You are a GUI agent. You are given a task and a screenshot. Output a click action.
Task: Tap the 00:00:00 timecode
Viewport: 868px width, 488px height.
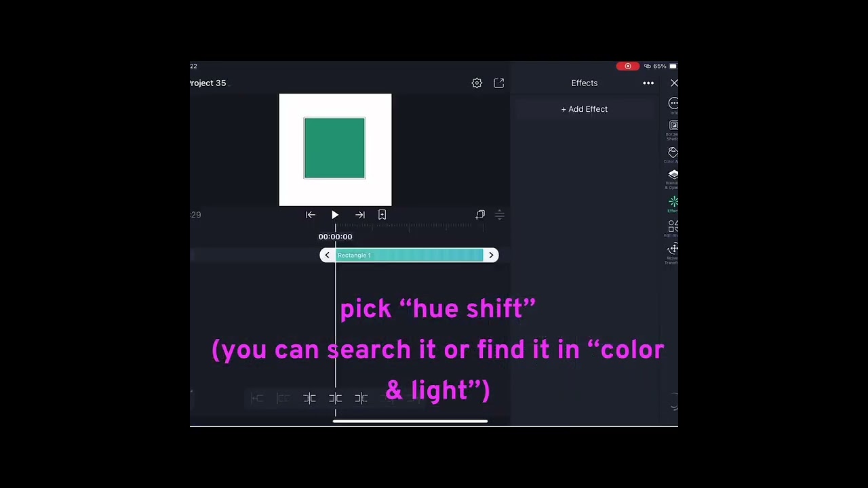click(x=335, y=237)
